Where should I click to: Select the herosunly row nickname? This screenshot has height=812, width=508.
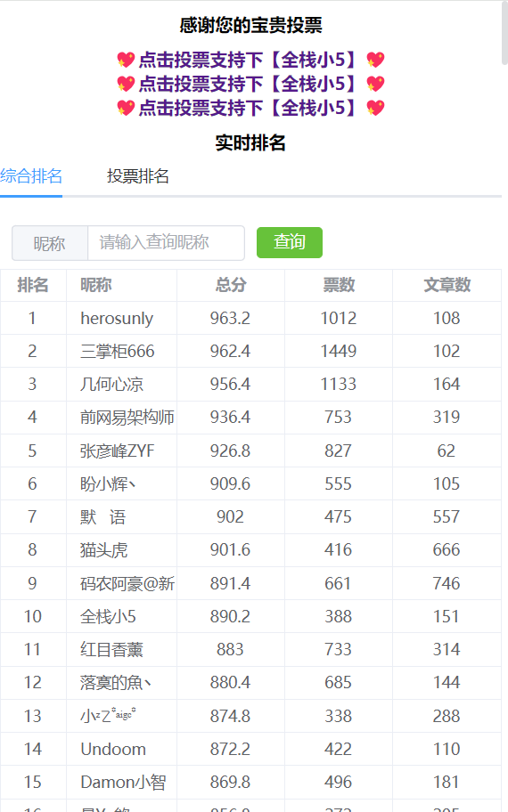coord(117,318)
